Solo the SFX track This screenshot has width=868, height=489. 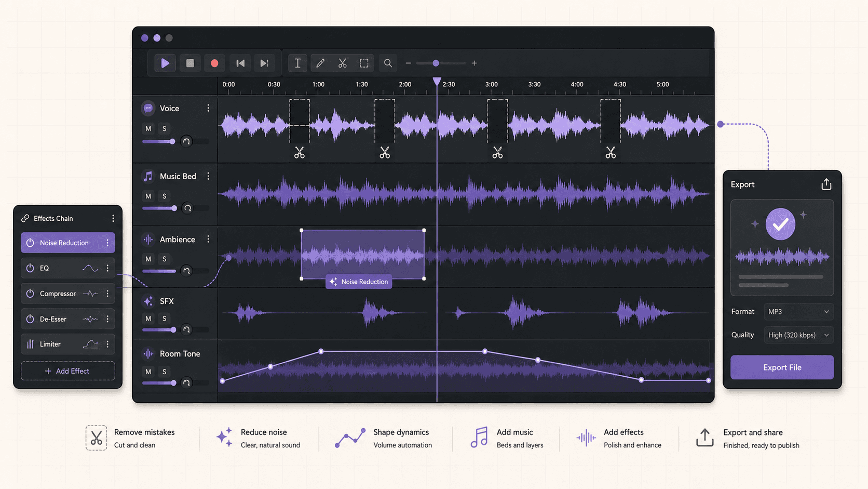(165, 319)
